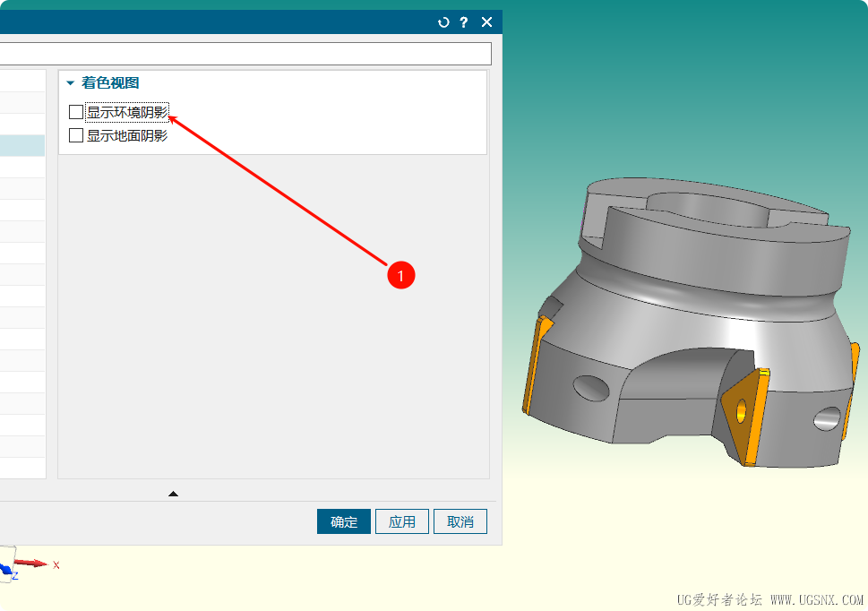This screenshot has height=611, width=868.
Task: Enable 显示地面阴影 checkbox
Action: [x=76, y=135]
